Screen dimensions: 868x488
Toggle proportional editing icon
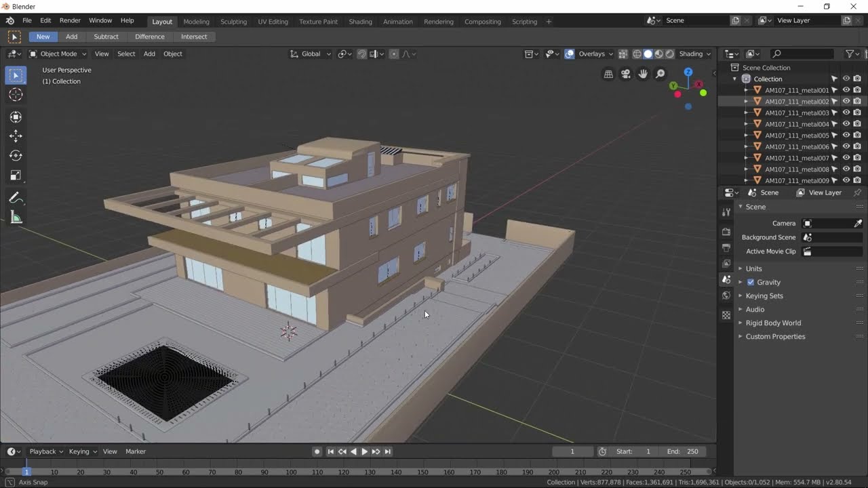coord(394,54)
